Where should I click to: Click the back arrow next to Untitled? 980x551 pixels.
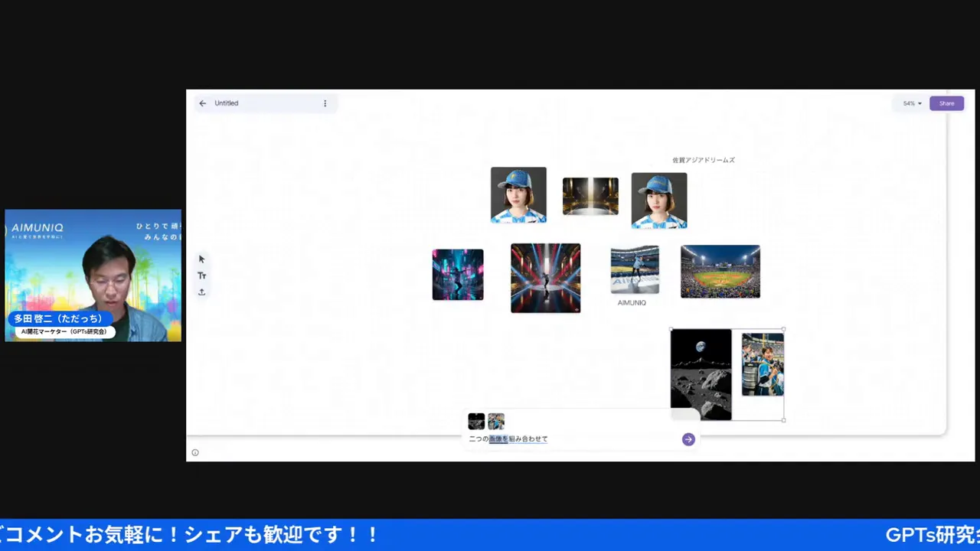tap(203, 103)
